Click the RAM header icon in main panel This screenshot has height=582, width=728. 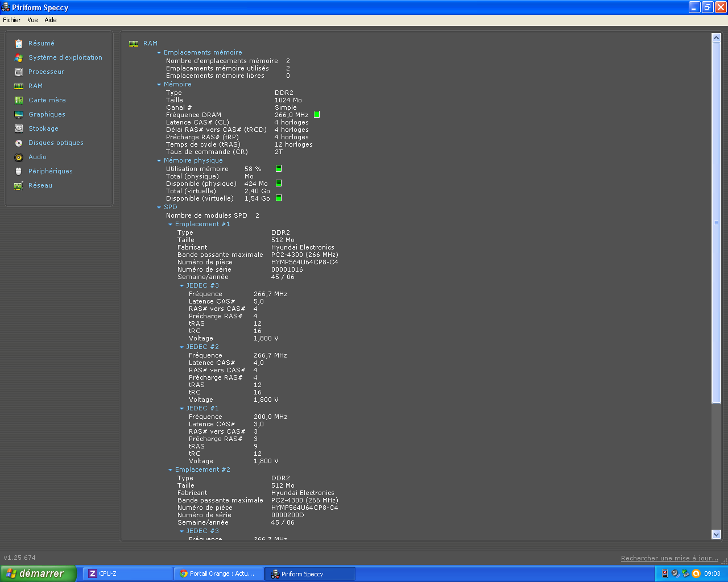click(x=134, y=43)
